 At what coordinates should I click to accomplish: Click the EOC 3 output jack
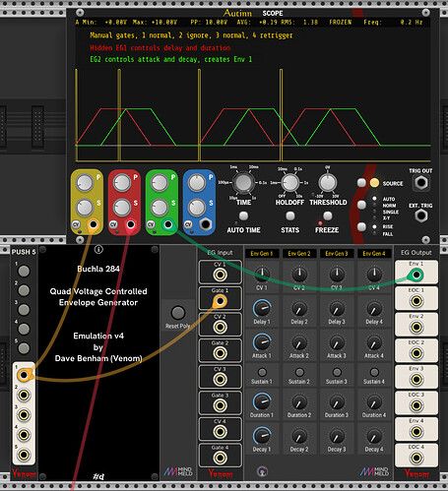[x=416, y=405]
